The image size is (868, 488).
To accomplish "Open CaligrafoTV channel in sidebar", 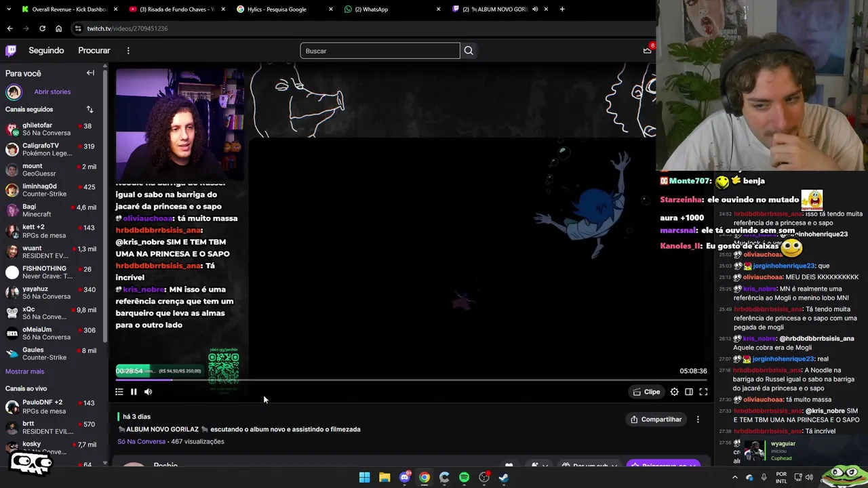I will (52, 150).
